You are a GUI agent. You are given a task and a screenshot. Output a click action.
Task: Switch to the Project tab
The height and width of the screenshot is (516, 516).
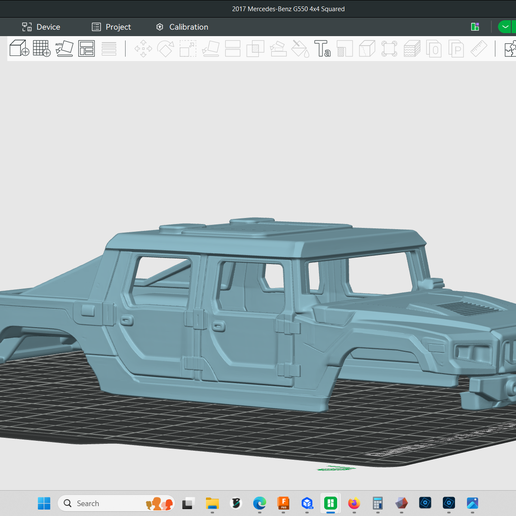111,27
